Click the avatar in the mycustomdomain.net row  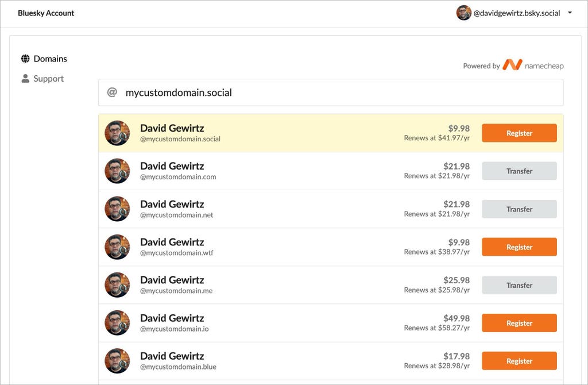pyautogui.click(x=117, y=209)
